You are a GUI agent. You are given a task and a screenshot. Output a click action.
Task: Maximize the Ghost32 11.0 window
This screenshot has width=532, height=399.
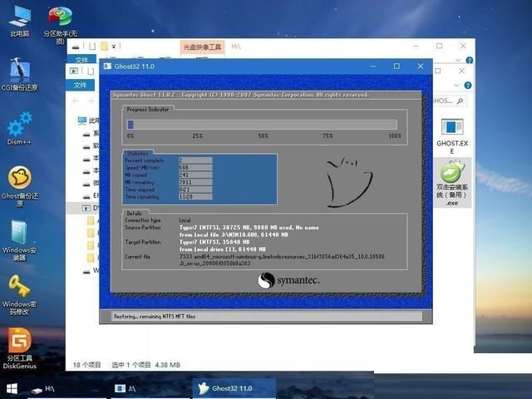point(397,66)
